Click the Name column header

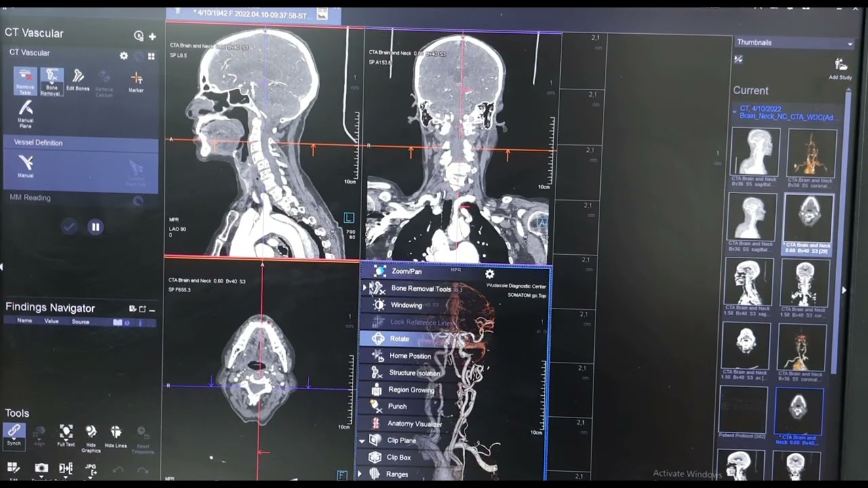click(x=24, y=321)
